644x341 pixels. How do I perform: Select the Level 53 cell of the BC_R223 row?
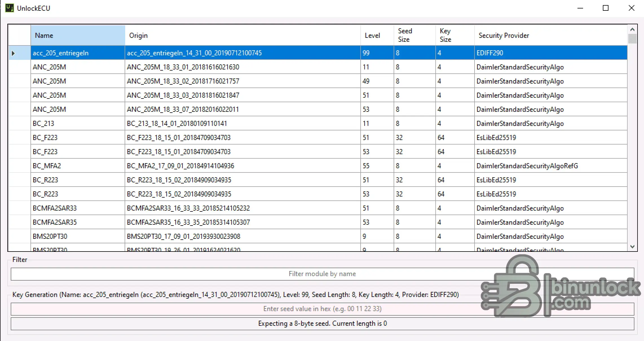tap(377, 194)
